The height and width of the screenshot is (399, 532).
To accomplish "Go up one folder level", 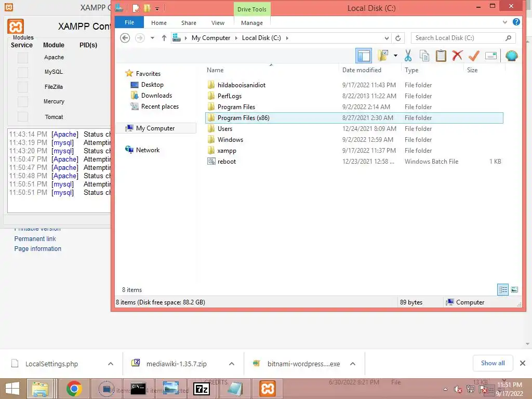I will pos(164,38).
